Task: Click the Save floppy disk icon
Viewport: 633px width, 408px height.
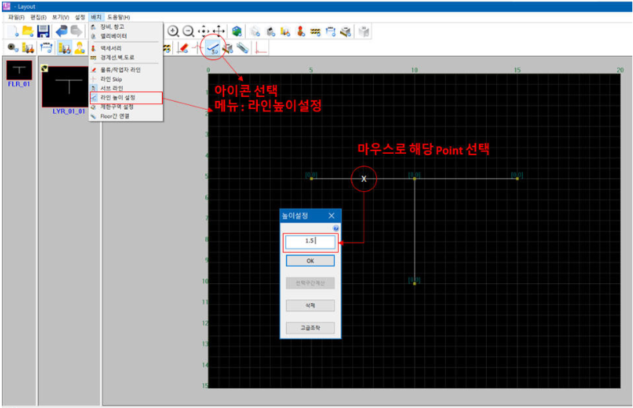Action: click(x=43, y=32)
